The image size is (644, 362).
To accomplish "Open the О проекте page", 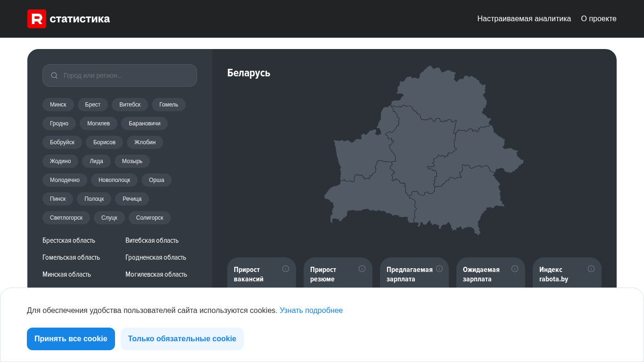I will point(599,19).
